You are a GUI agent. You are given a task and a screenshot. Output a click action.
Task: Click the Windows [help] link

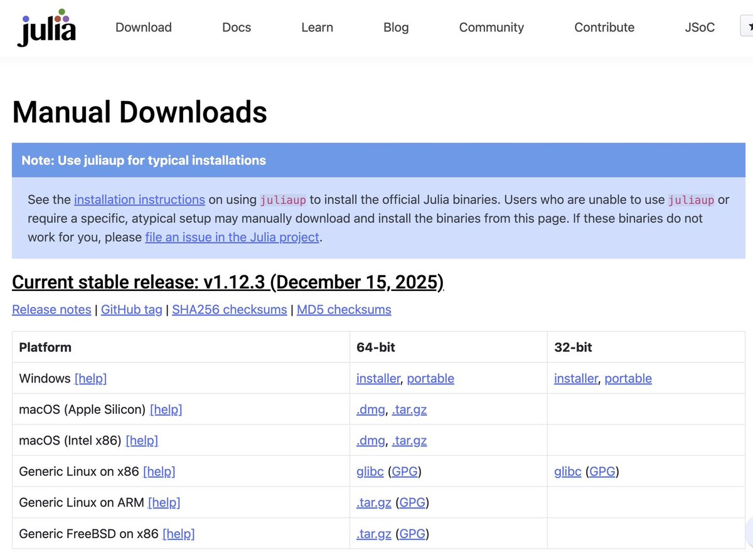(x=90, y=378)
